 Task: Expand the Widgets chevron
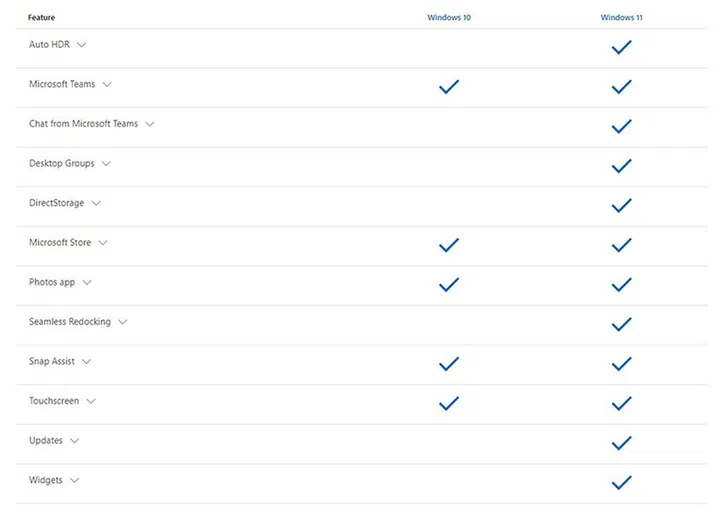[x=74, y=481]
